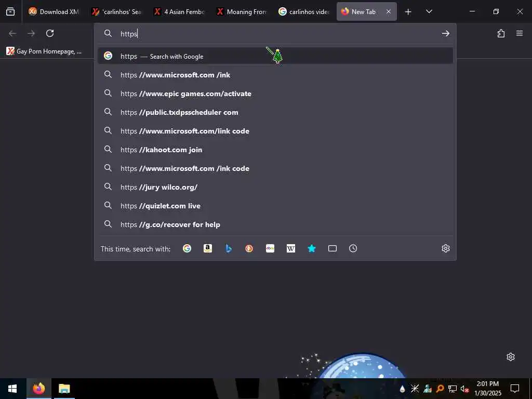Open the Extensions puzzle icon
The height and width of the screenshot is (399, 532).
501,33
